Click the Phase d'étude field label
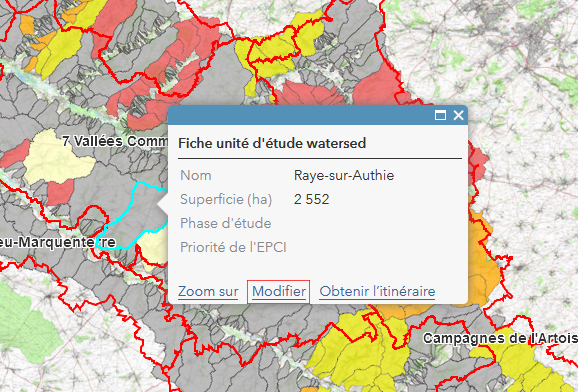Image resolution: width=578 pixels, height=392 pixels. click(x=226, y=223)
